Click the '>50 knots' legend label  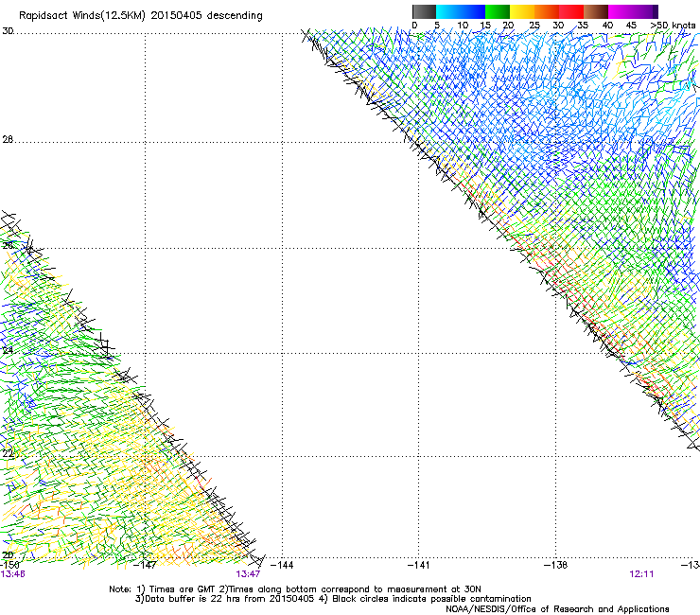coord(673,26)
